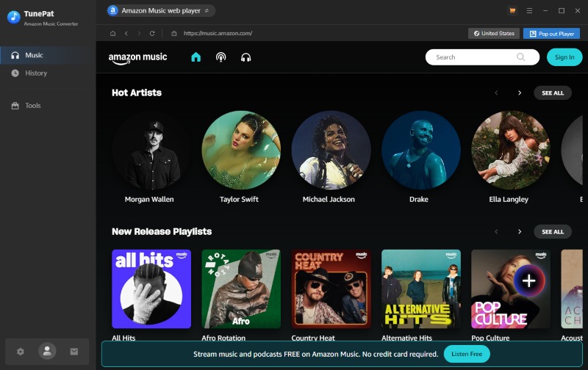Click the New Release Playlists heading
Viewport: 588px width, 370px height.
162,232
